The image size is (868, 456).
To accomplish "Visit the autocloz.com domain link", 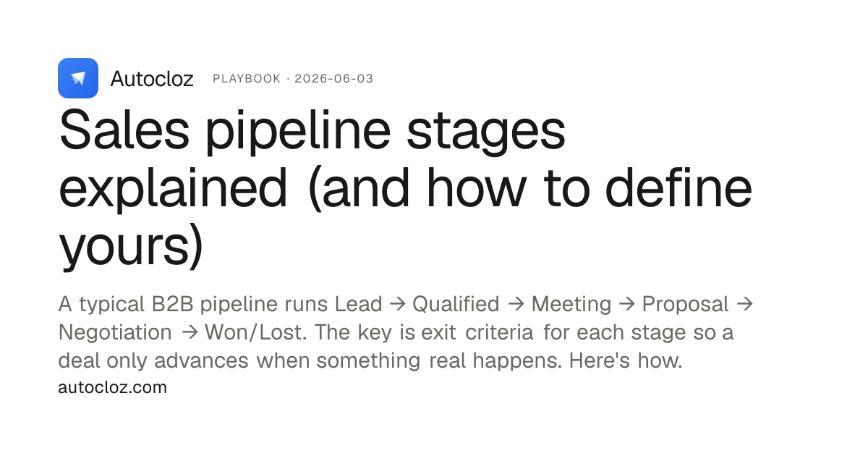I will point(112,387).
